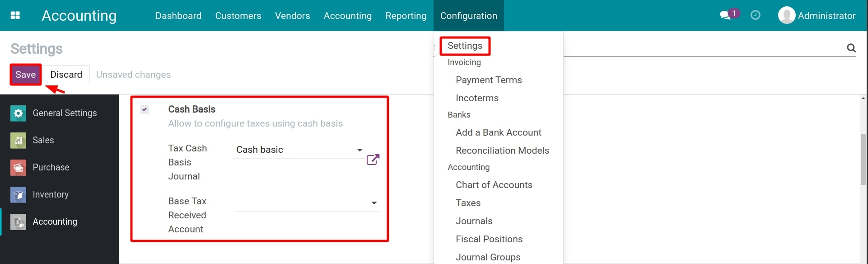Disable the Cash Basis checkbox
Viewport: 868px width, 264px height.
[144, 109]
